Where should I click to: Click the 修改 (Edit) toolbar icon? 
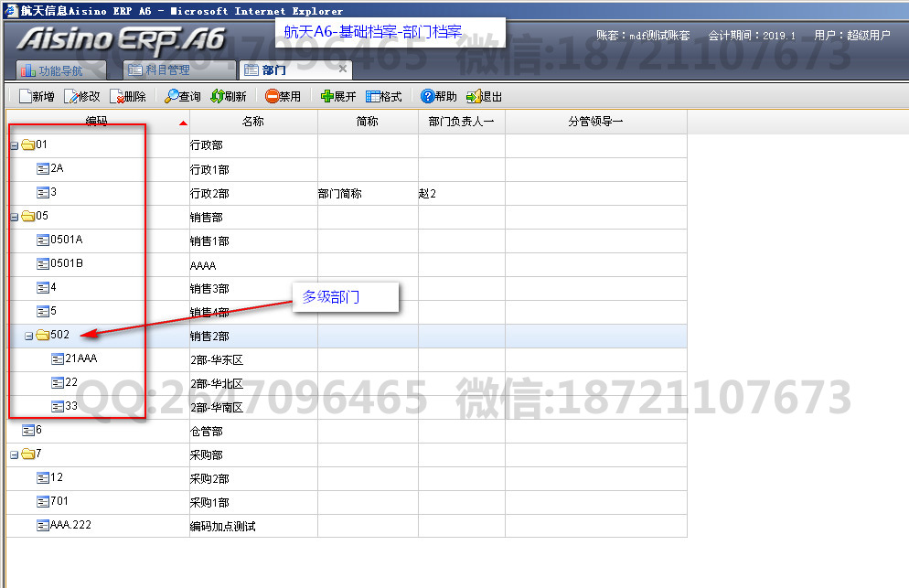[x=70, y=97]
